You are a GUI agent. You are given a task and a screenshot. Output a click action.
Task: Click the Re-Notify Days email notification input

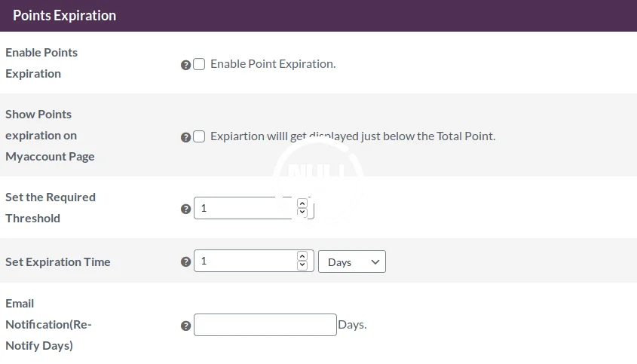[x=265, y=325]
